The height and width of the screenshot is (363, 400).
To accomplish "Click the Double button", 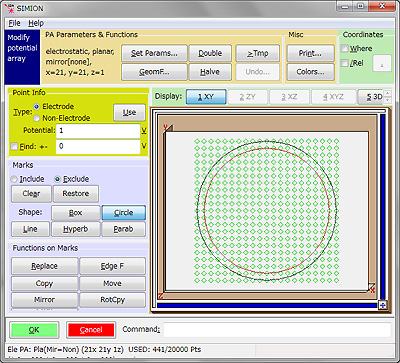I will pos(210,53).
